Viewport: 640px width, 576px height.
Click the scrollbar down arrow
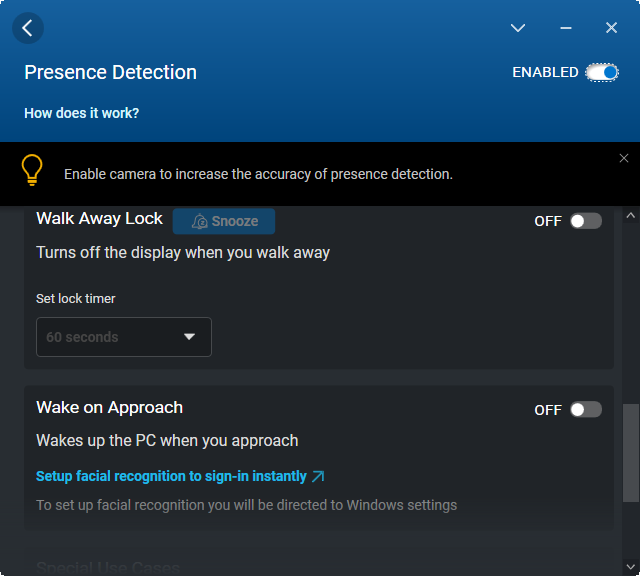pos(630,566)
